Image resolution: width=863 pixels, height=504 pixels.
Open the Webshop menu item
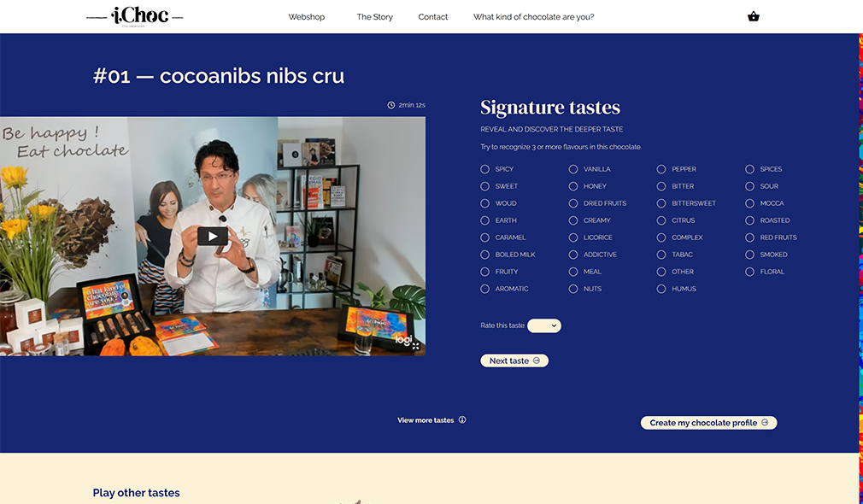click(307, 17)
